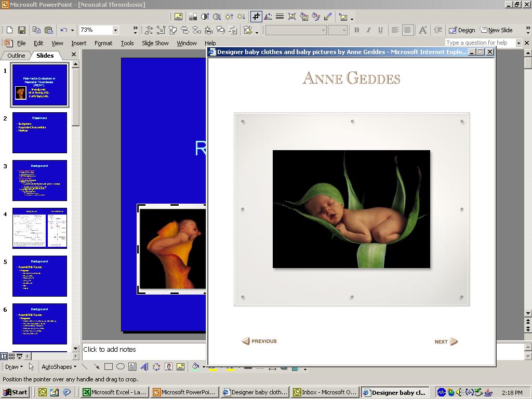Create a new blank presentation
Screen dimensions: 532x399
tap(9, 30)
